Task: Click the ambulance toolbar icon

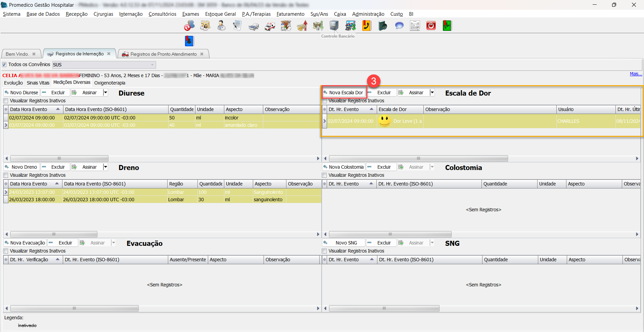Action: pos(270,26)
